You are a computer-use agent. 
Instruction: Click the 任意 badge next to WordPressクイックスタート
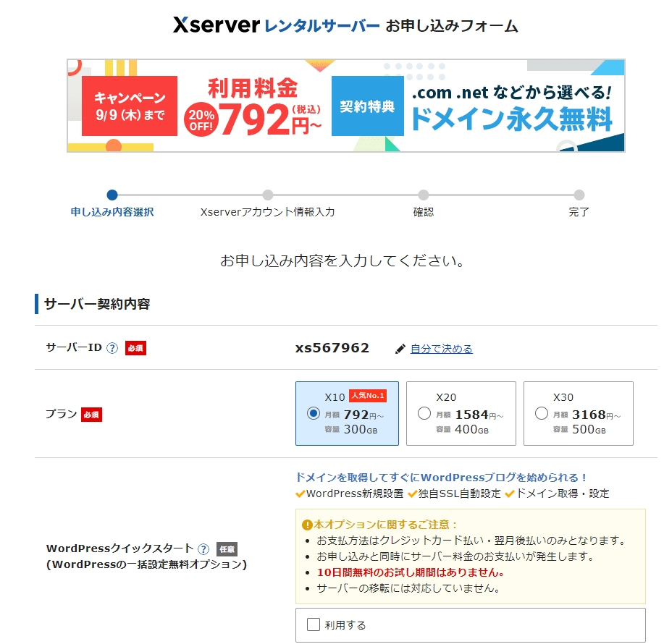tap(227, 549)
